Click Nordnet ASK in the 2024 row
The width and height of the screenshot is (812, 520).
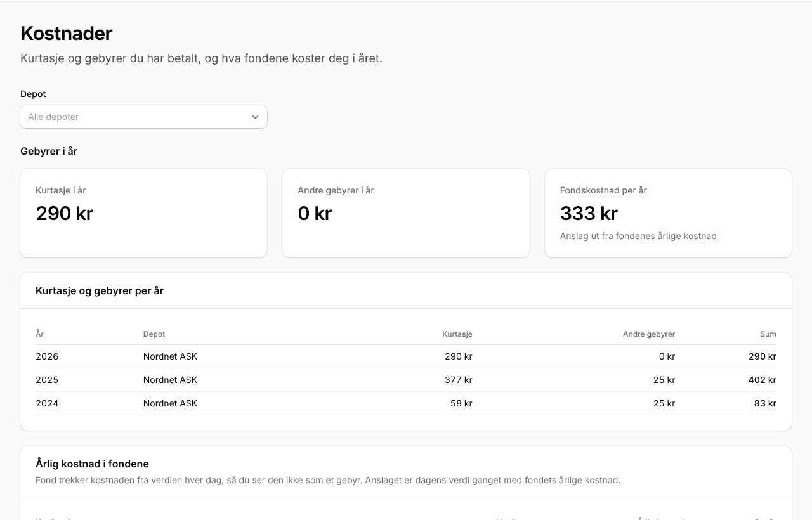170,403
